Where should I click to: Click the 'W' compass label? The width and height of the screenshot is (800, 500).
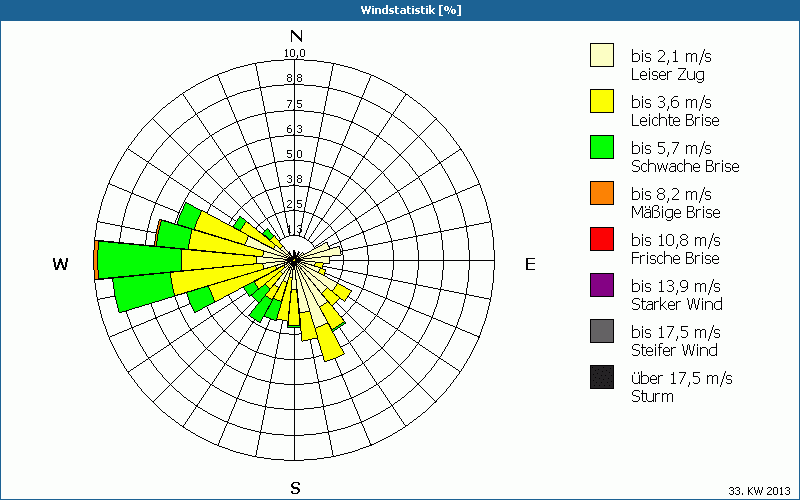tap(60, 264)
